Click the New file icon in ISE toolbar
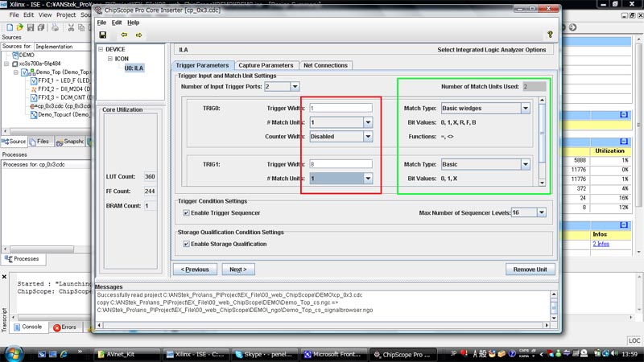Image resolution: width=644 pixels, height=362 pixels. (10, 27)
